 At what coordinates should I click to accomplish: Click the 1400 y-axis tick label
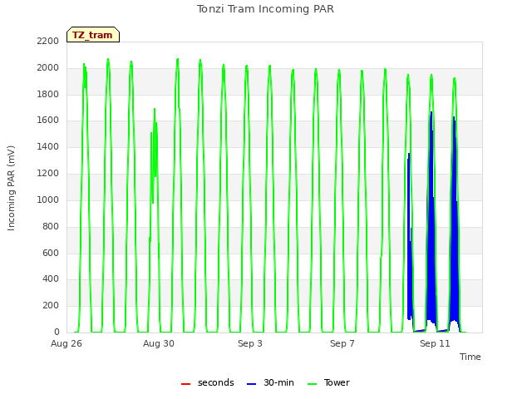coord(48,146)
